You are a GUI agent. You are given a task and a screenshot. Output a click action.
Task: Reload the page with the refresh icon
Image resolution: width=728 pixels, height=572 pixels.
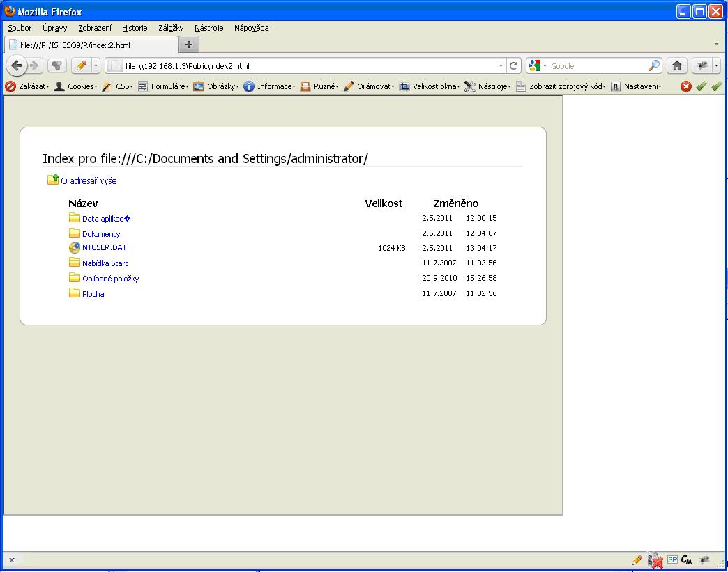513,66
